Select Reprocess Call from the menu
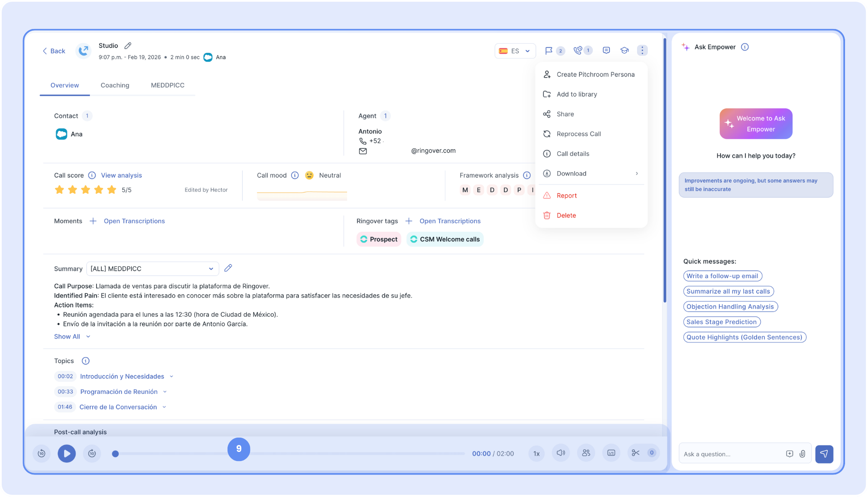868x497 pixels. pyautogui.click(x=579, y=134)
